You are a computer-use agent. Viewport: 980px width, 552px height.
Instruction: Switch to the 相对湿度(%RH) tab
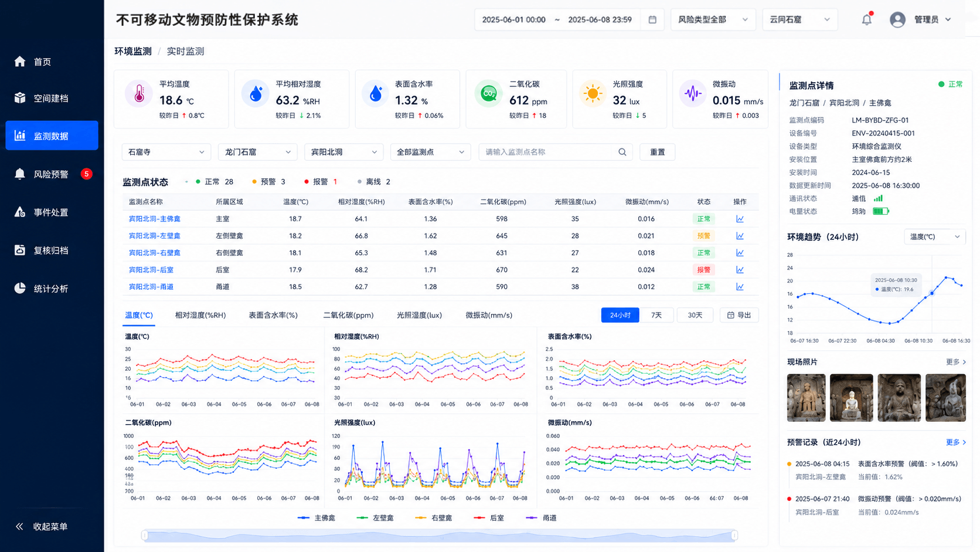click(x=200, y=315)
